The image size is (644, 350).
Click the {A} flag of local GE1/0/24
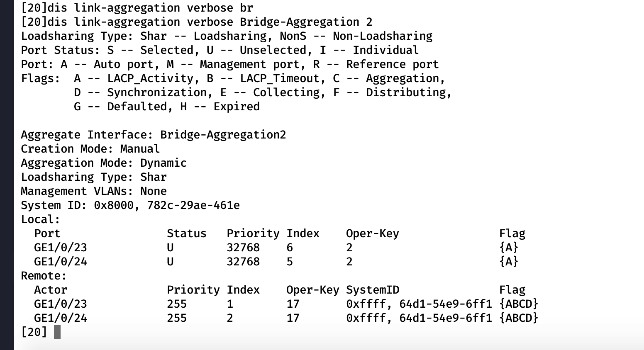click(x=509, y=262)
